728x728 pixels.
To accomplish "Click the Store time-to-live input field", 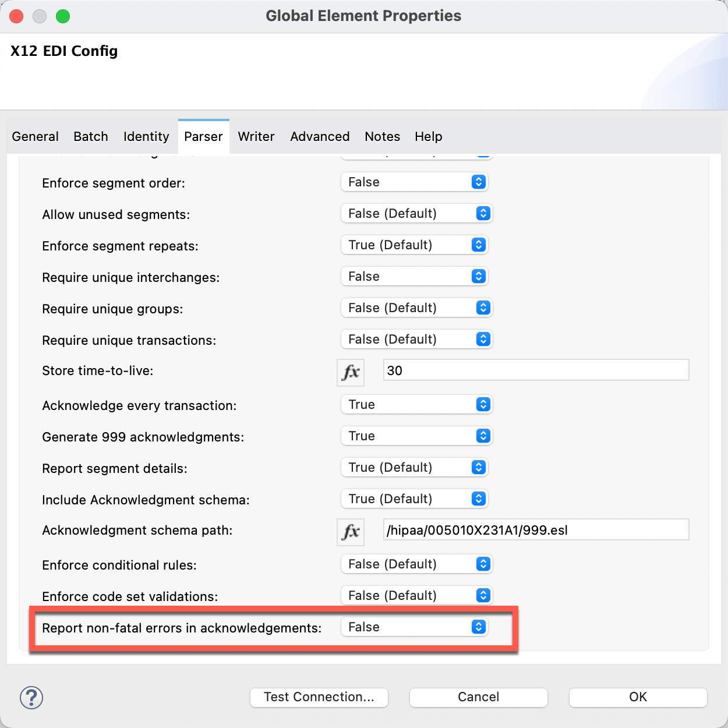I will pos(536,371).
